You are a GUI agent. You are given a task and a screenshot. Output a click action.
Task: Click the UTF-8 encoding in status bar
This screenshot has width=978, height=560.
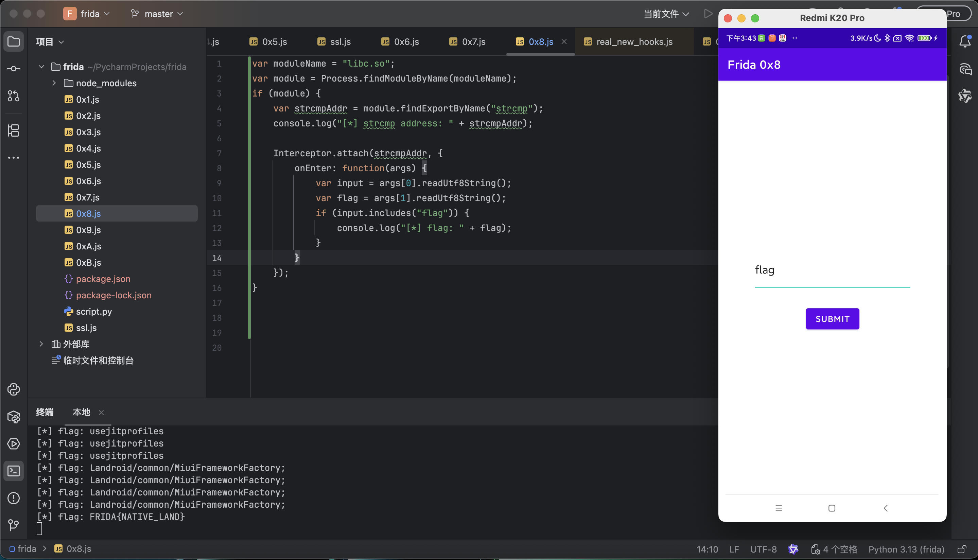(x=763, y=549)
